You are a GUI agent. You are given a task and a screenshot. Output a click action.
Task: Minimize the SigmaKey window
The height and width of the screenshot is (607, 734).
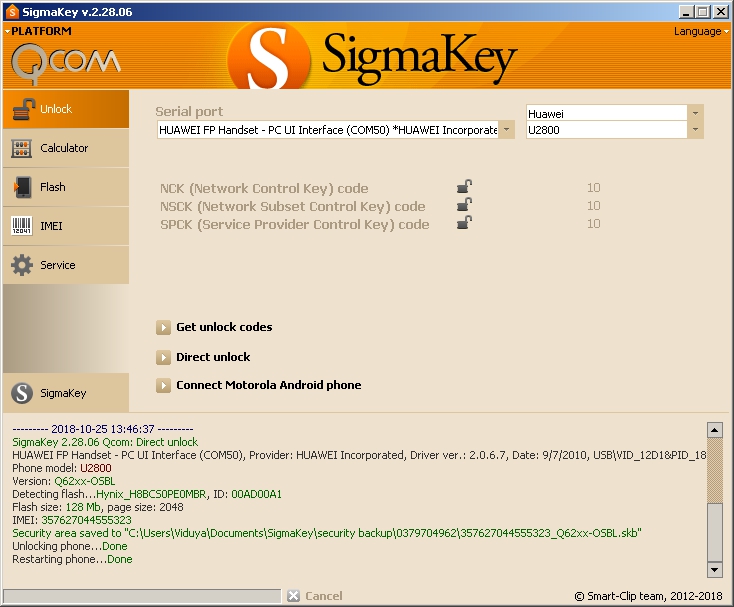point(686,12)
